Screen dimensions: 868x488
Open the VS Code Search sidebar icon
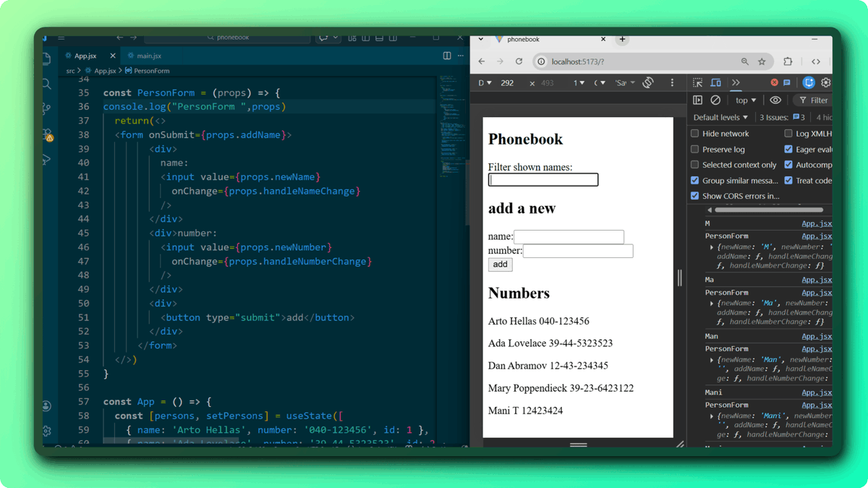click(47, 85)
